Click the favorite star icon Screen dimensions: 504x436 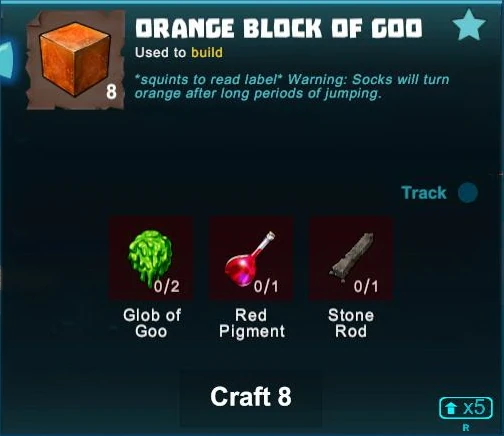tap(469, 25)
